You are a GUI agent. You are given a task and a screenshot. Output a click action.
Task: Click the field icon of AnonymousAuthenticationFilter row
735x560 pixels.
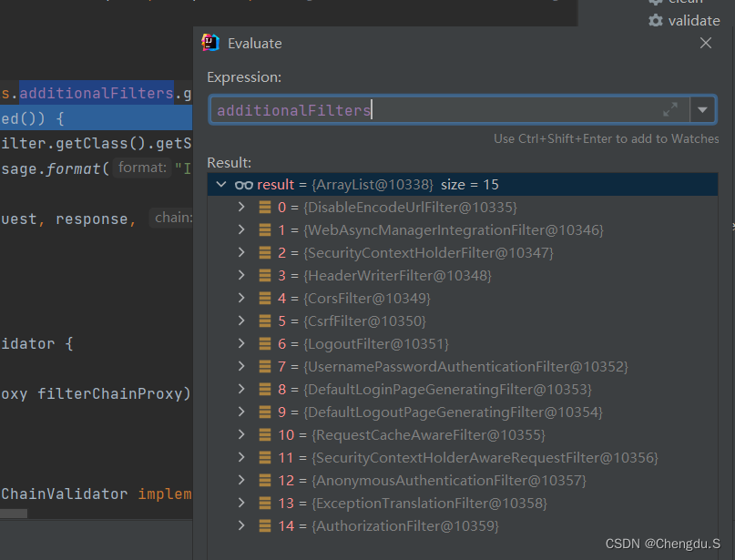tap(265, 481)
